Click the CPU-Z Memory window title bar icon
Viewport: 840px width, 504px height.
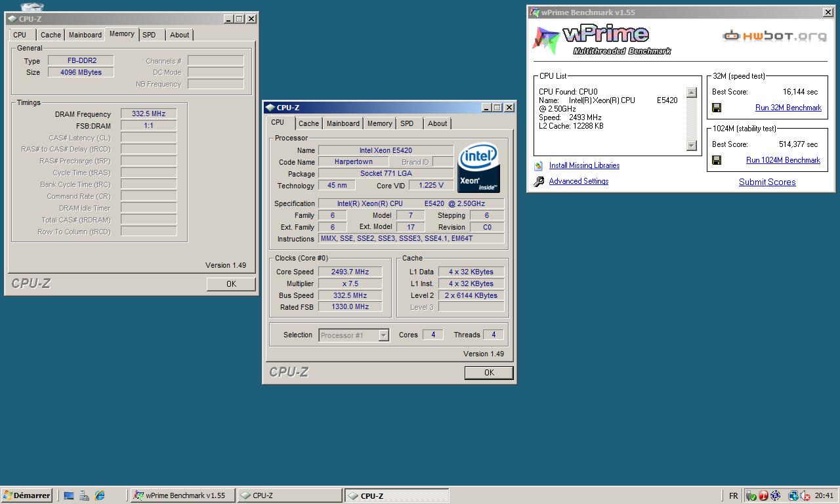coord(12,19)
